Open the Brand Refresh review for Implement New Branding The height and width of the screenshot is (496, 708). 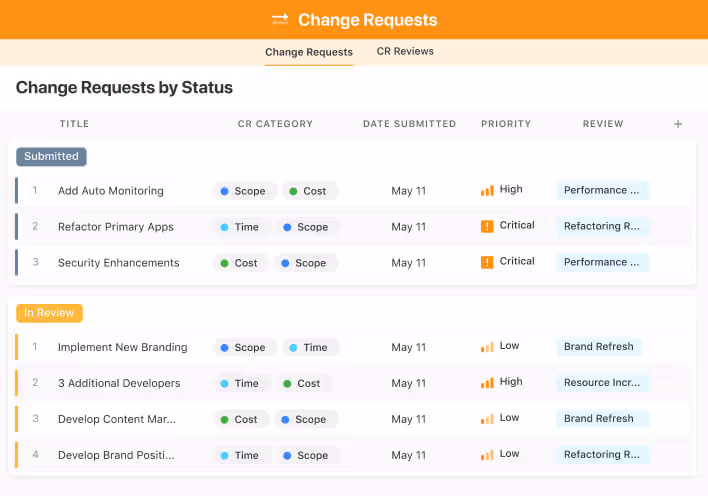pos(598,347)
